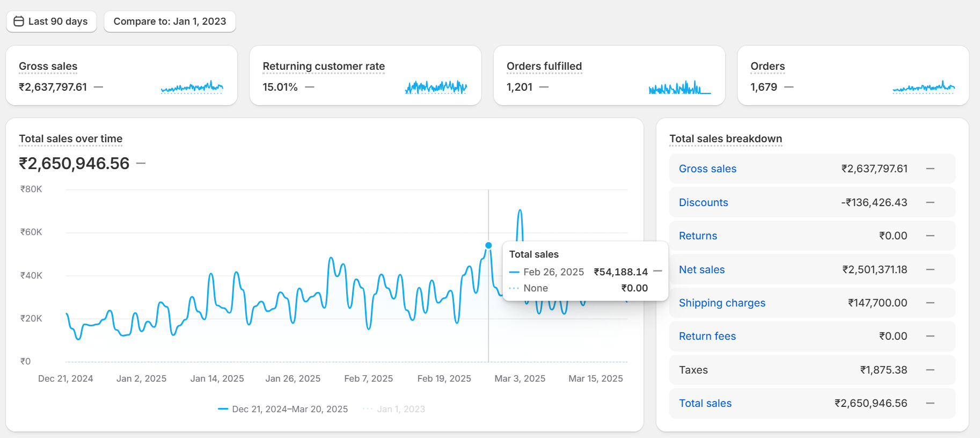
Task: Open the Returning customer rate report title
Action: [x=324, y=67]
